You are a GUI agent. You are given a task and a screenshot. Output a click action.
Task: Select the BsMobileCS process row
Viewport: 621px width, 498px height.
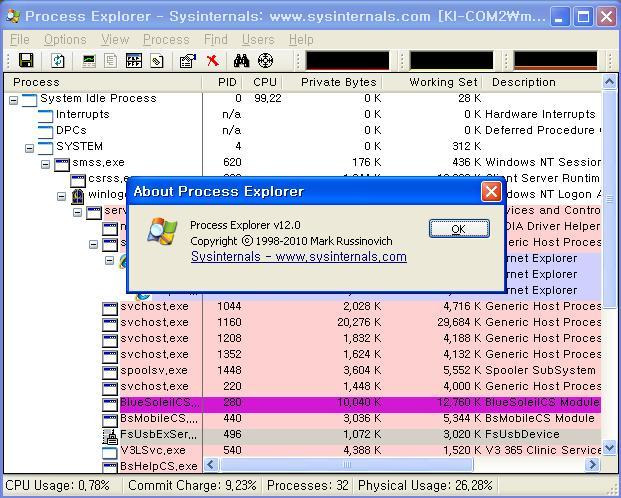point(303,418)
